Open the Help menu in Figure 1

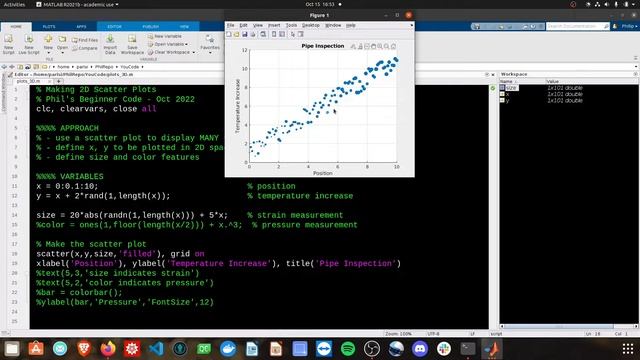[x=351, y=25]
